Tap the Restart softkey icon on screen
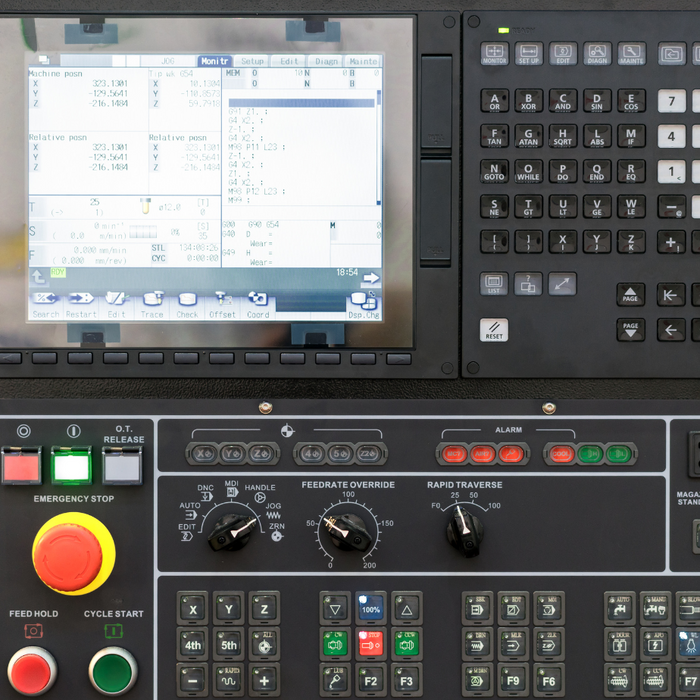This screenshot has width=700, height=700. pyautogui.click(x=81, y=298)
